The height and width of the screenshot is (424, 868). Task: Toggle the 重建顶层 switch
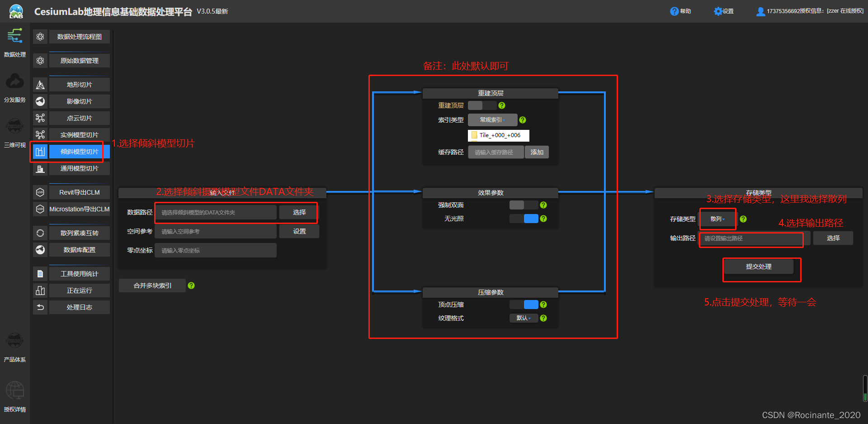coord(482,105)
